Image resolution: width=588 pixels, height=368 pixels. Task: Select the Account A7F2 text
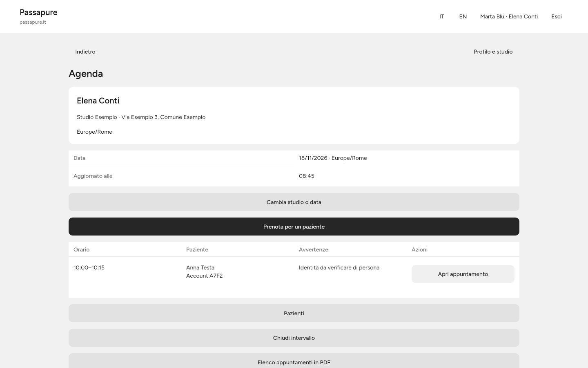pos(204,276)
